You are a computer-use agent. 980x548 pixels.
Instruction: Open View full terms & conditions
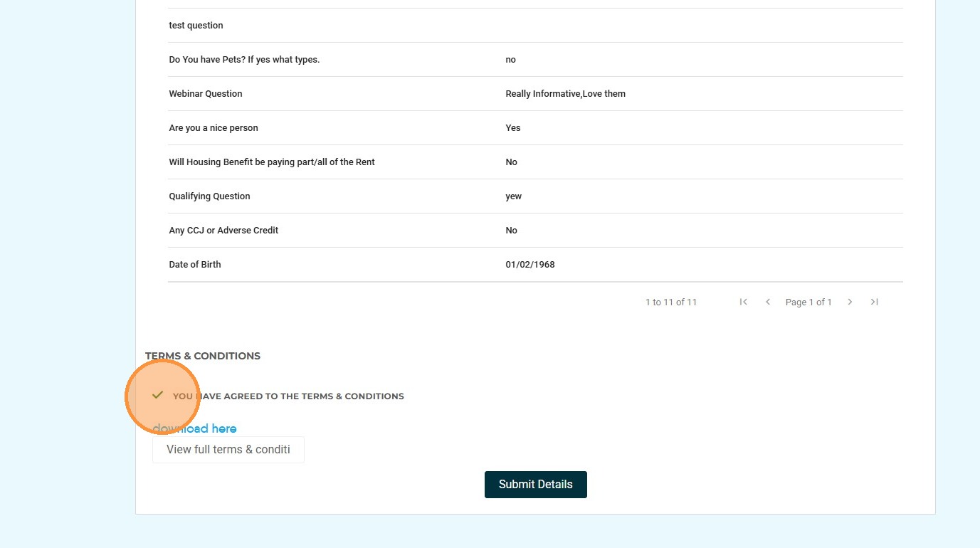click(228, 450)
